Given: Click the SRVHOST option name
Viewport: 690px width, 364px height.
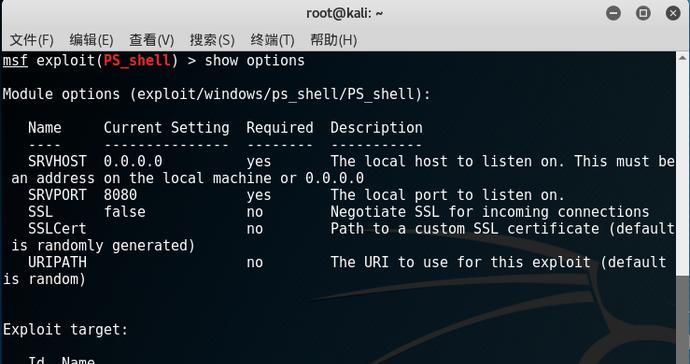Looking at the screenshot, I should [57, 161].
